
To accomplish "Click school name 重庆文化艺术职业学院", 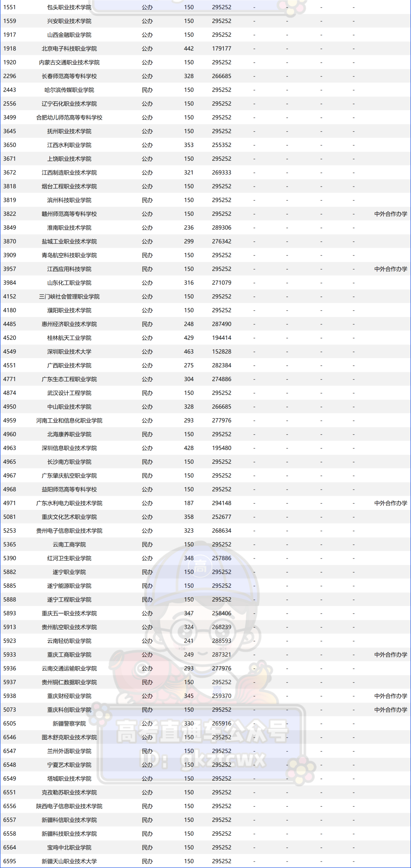I will coord(69,517).
